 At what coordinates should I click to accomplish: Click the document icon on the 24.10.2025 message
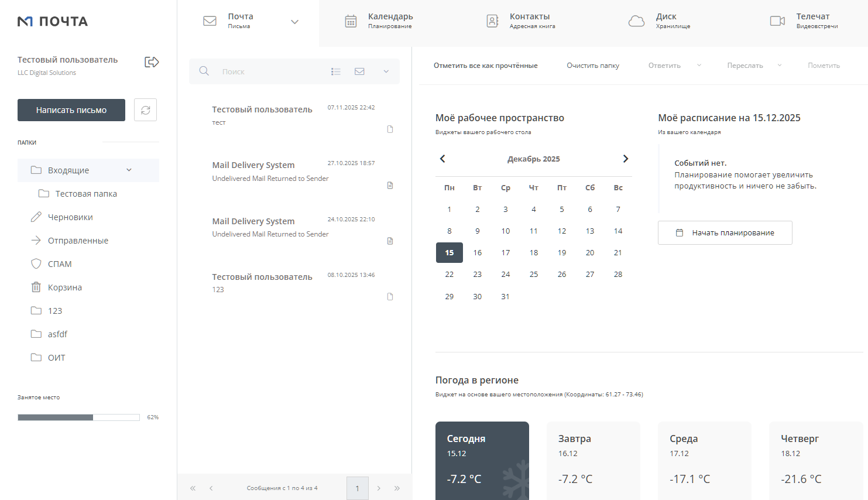(x=390, y=241)
